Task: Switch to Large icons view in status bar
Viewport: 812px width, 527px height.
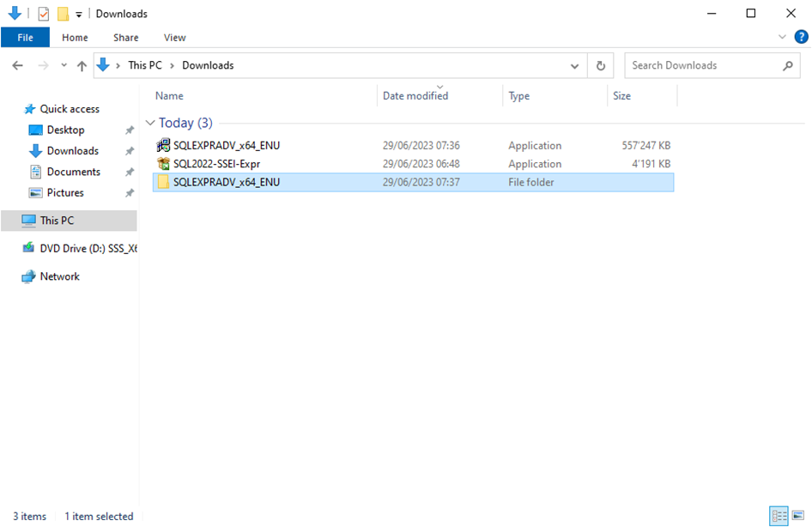Action: click(798, 516)
